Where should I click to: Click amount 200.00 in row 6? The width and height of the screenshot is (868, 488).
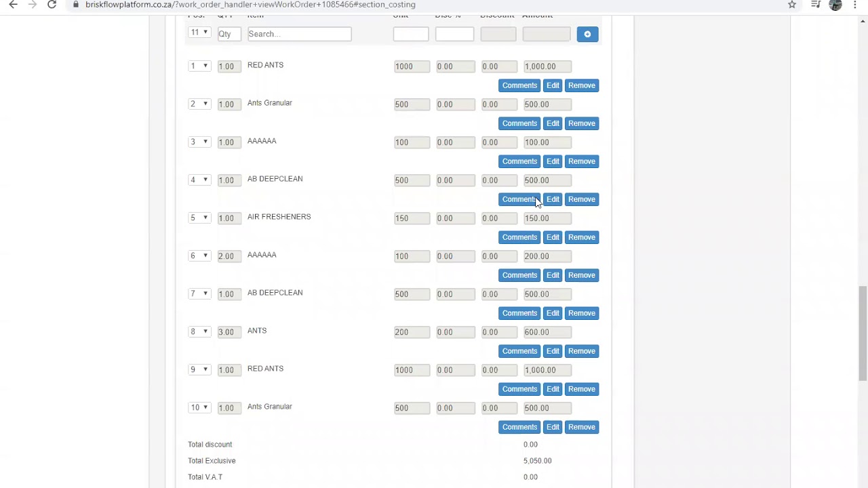click(x=547, y=256)
